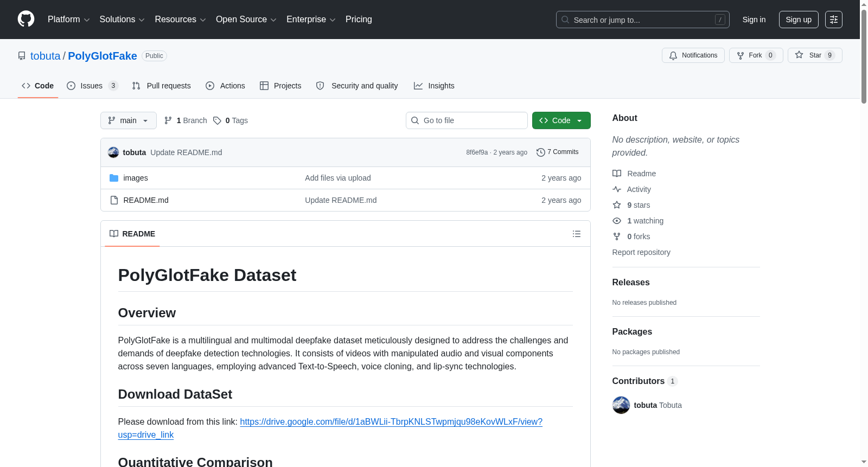Open the green Code dropdown button
The height and width of the screenshot is (467, 868).
pyautogui.click(x=561, y=120)
